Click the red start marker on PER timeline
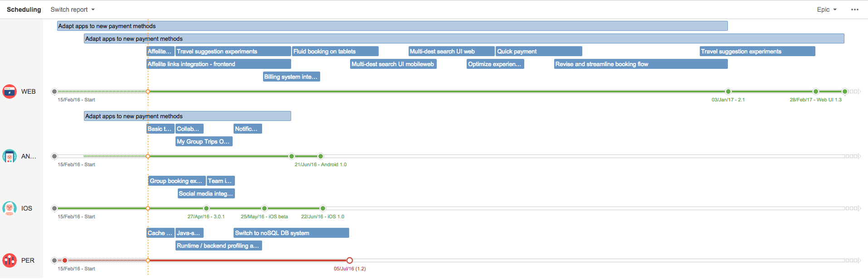Viewport: 868px width, 279px height. (x=65, y=260)
